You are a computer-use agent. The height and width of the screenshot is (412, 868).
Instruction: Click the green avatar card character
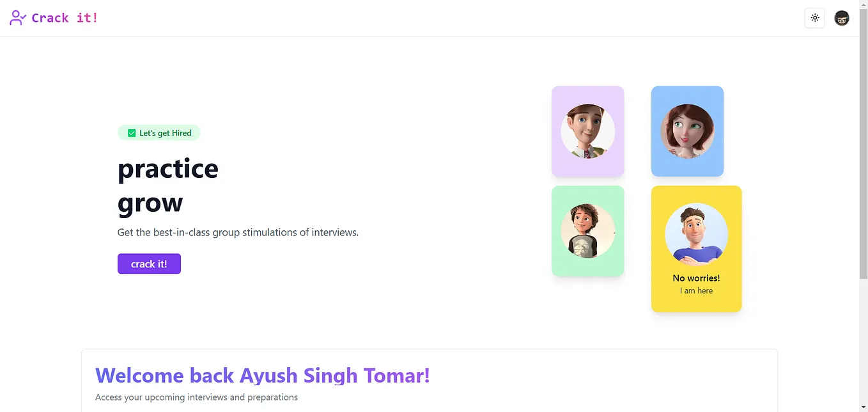pyautogui.click(x=587, y=231)
